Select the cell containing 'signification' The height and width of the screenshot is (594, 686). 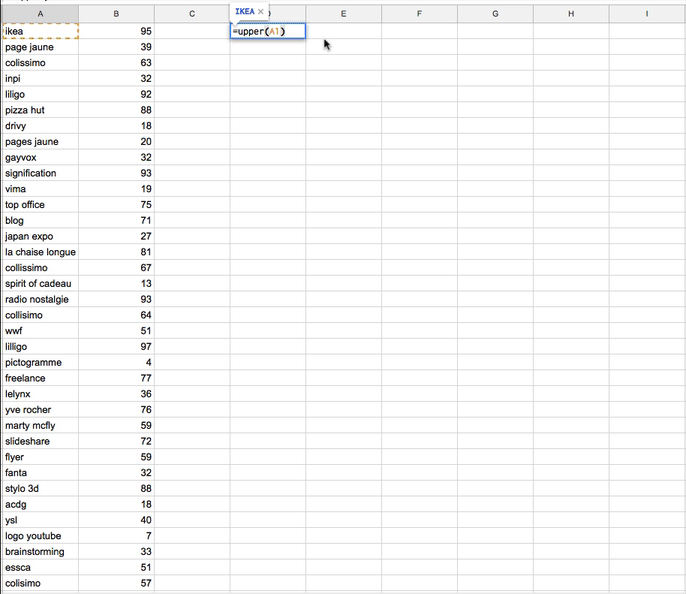click(x=40, y=173)
